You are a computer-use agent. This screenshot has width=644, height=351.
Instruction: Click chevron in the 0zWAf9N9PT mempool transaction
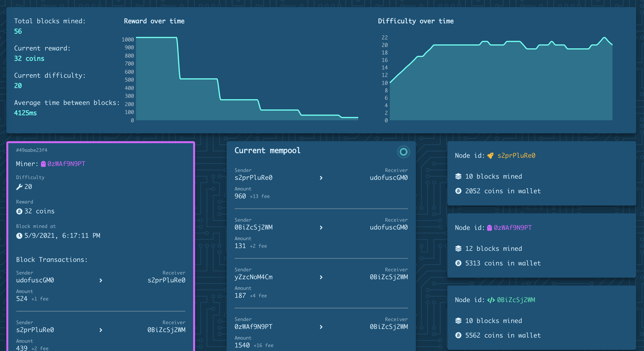click(x=321, y=327)
